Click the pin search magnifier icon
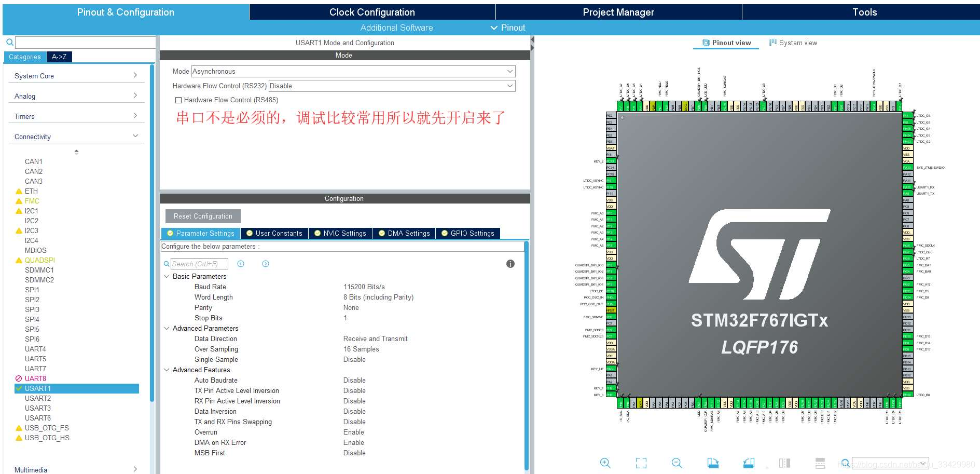This screenshot has width=980, height=474. pos(845,463)
